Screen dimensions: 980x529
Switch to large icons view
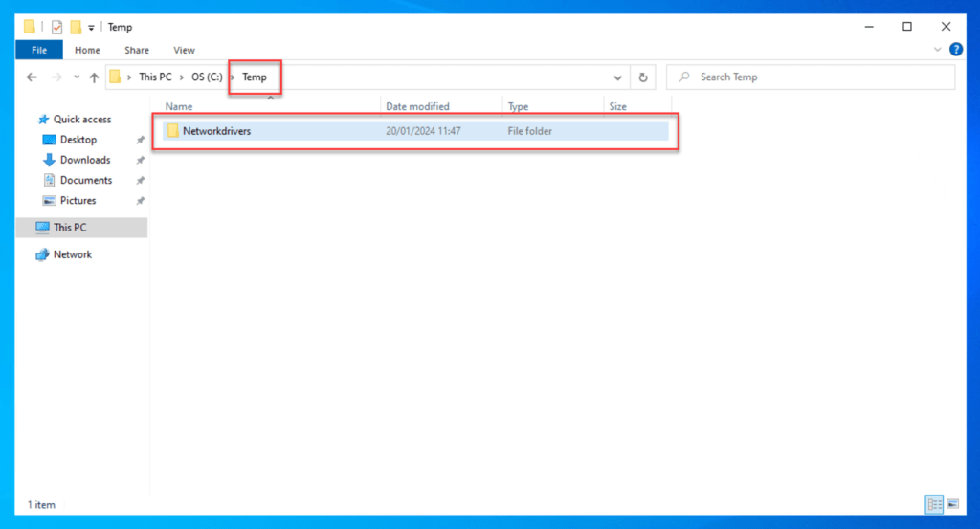click(952, 504)
